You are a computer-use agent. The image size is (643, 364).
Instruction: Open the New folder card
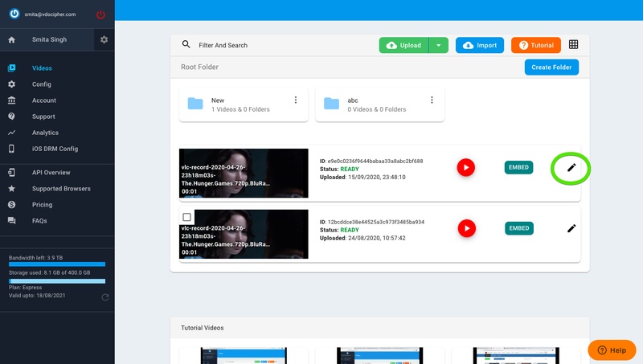click(x=244, y=104)
